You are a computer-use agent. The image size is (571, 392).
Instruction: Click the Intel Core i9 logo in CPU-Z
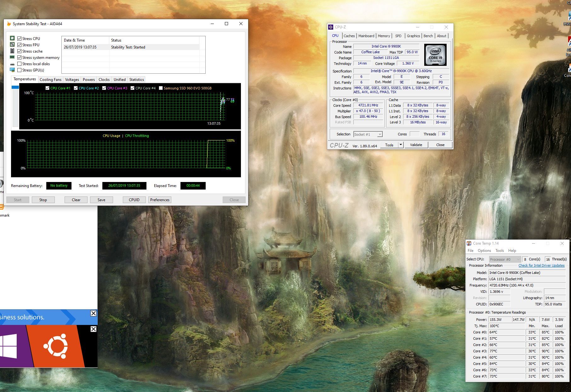pyautogui.click(x=436, y=54)
